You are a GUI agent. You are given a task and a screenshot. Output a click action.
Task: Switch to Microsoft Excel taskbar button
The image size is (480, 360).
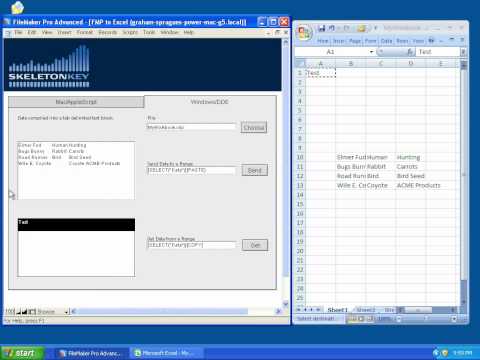[x=167, y=353]
